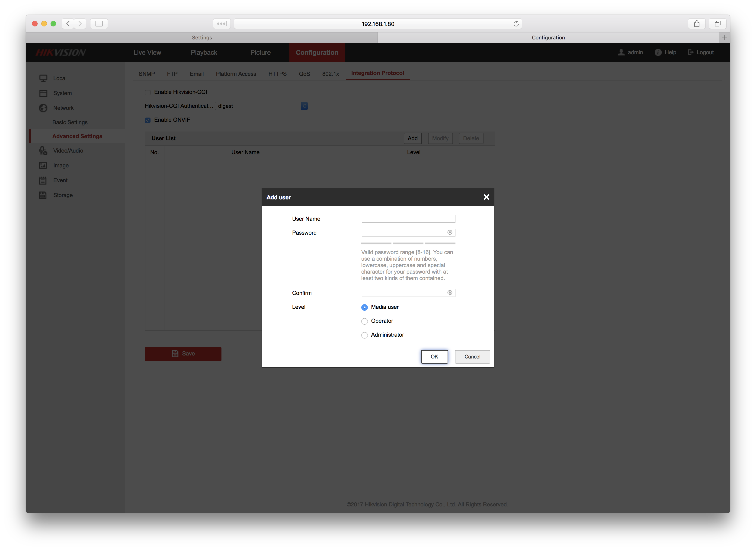This screenshot has width=756, height=550.
Task: Open Video/Audio settings
Action: tap(68, 150)
